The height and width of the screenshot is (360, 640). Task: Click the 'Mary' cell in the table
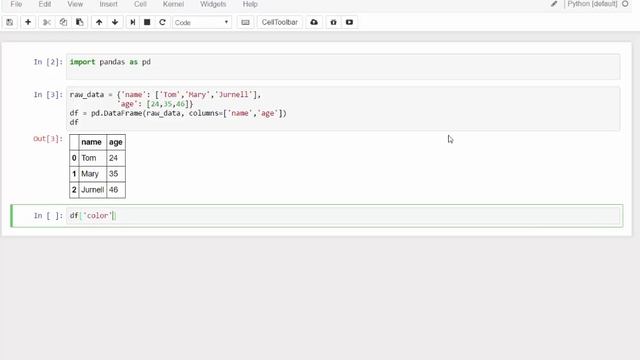(x=92, y=174)
